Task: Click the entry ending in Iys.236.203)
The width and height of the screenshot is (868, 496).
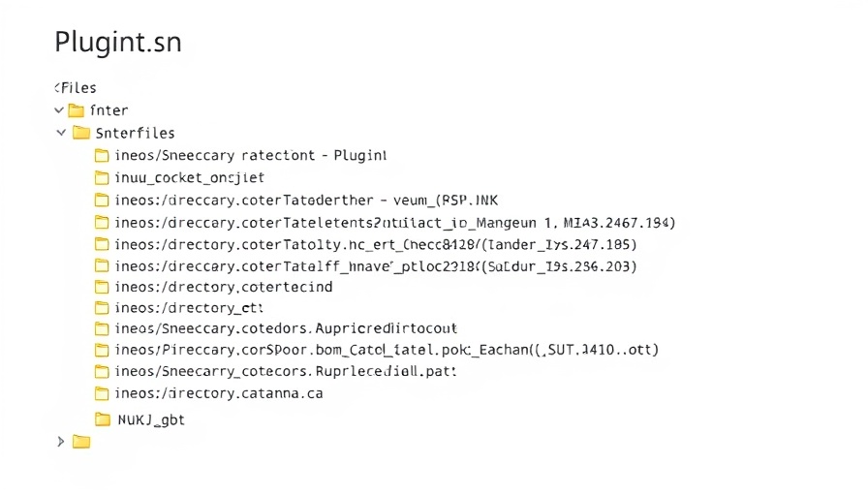Action: pos(375,265)
